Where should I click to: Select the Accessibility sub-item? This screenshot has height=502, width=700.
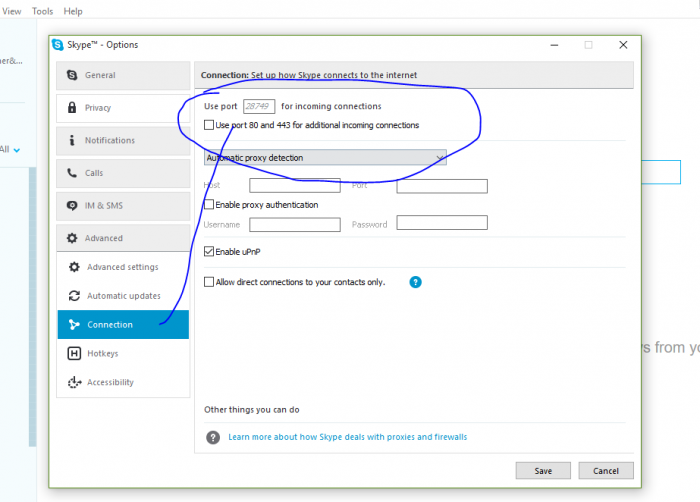point(123,382)
